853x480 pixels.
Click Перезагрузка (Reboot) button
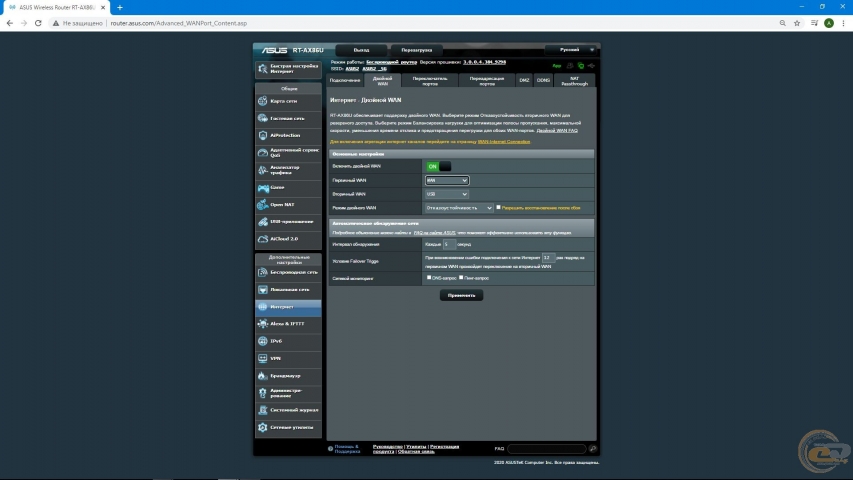(417, 50)
